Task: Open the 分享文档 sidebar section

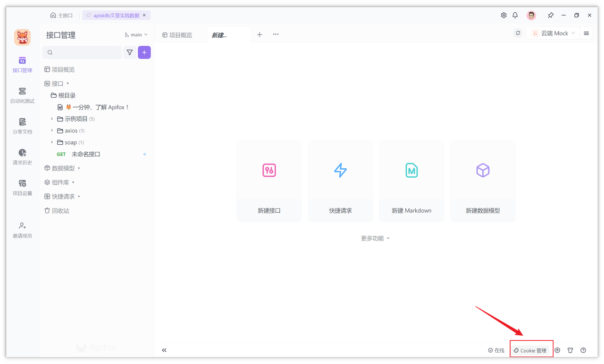Action: (22, 126)
